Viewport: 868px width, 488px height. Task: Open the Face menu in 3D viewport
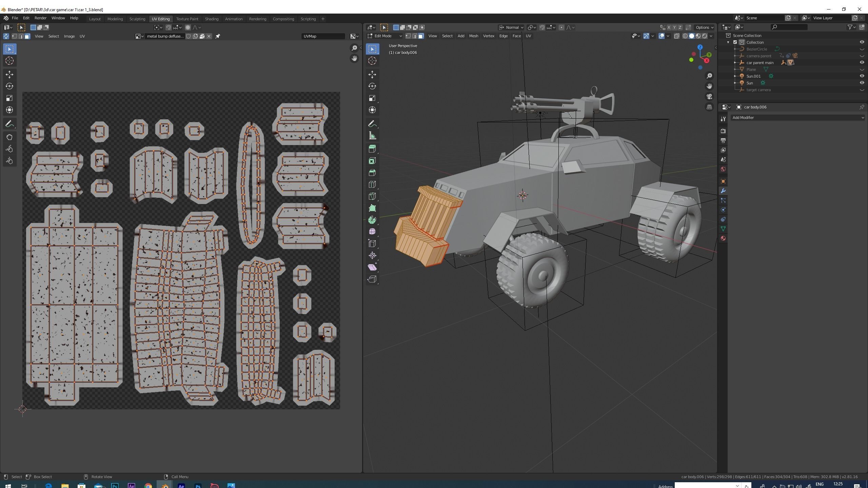click(516, 36)
